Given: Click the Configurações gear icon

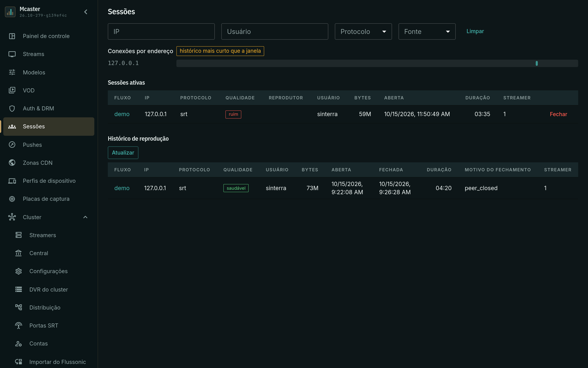Looking at the screenshot, I should (x=18, y=271).
